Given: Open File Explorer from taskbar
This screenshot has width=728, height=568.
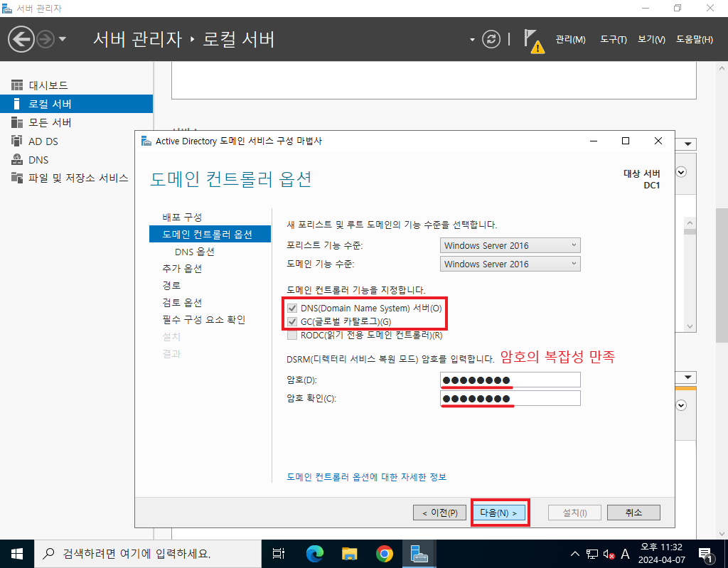Looking at the screenshot, I should pos(350,554).
